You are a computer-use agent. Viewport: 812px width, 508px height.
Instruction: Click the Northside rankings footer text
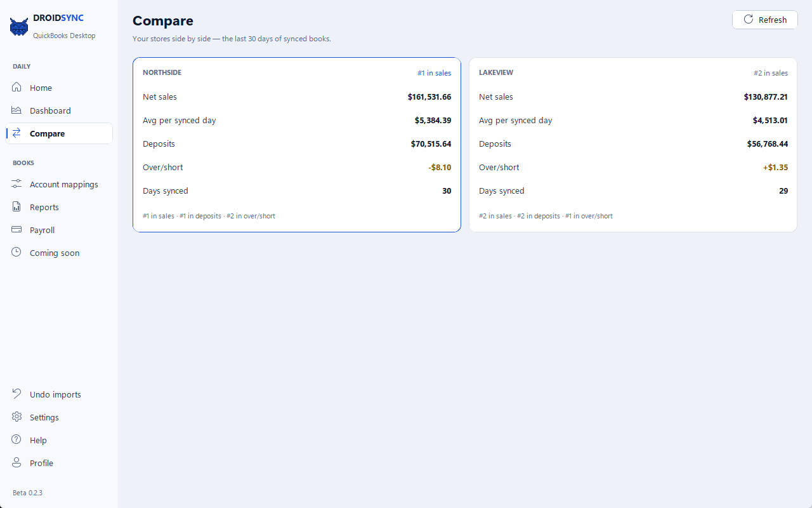[209, 216]
